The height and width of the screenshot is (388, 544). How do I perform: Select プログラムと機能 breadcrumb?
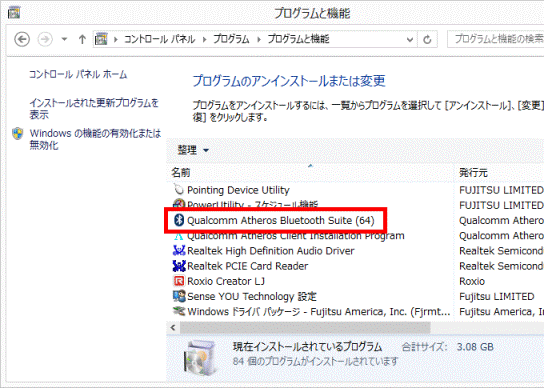[298, 39]
